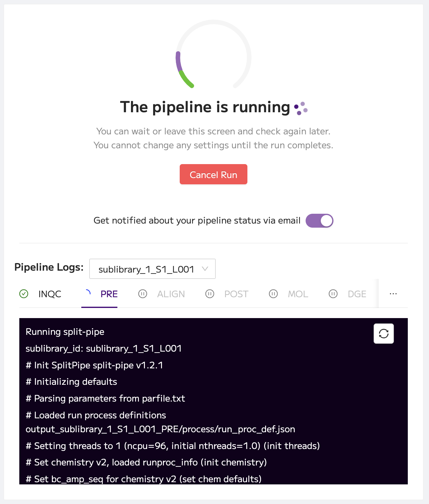Viewport: 429px width, 504px height.
Task: Click the refresh logs icon
Action: pyautogui.click(x=383, y=334)
